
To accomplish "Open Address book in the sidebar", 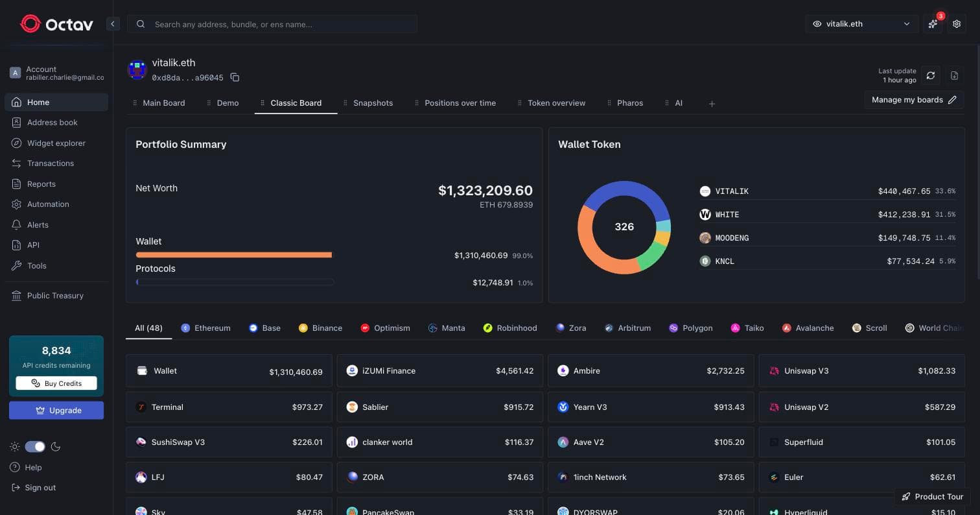I will click(56, 123).
